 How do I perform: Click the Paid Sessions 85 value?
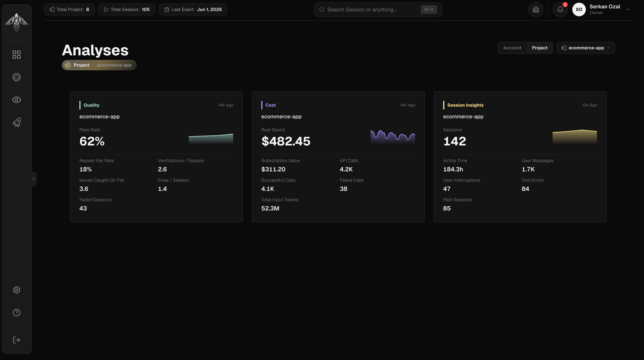click(447, 208)
